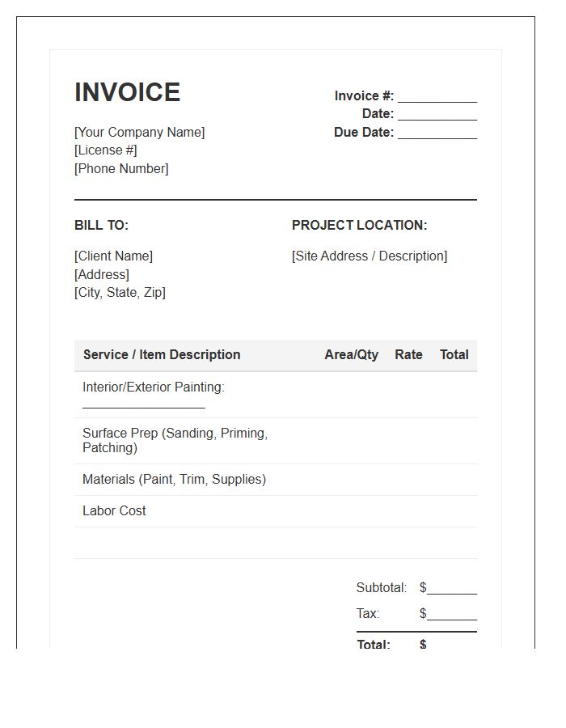This screenshot has width=566, height=728.
Task: Select the [Client Name] placeholder
Action: [x=113, y=256]
